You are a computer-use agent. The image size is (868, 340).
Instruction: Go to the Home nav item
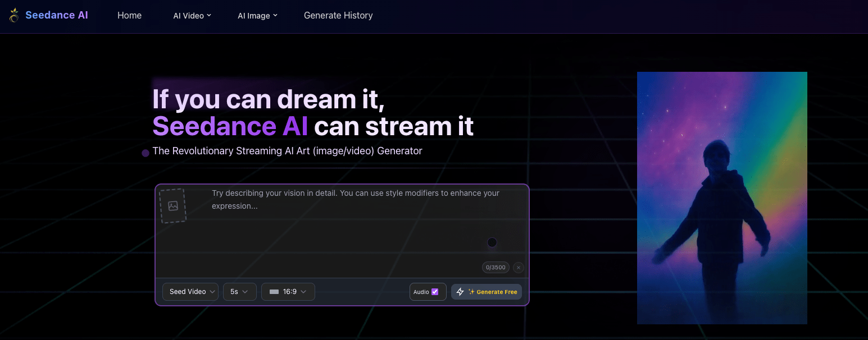129,15
